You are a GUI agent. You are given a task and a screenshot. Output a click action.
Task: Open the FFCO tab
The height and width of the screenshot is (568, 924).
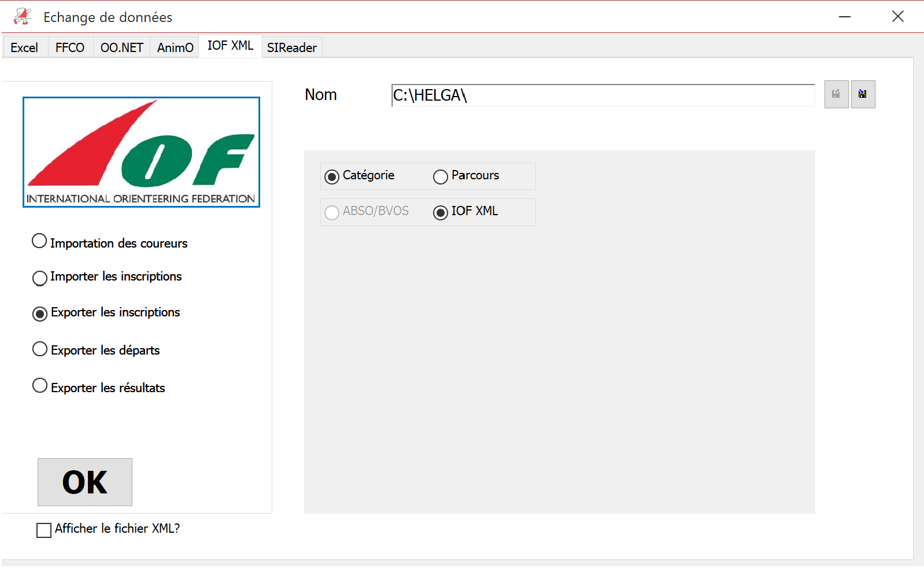click(70, 47)
